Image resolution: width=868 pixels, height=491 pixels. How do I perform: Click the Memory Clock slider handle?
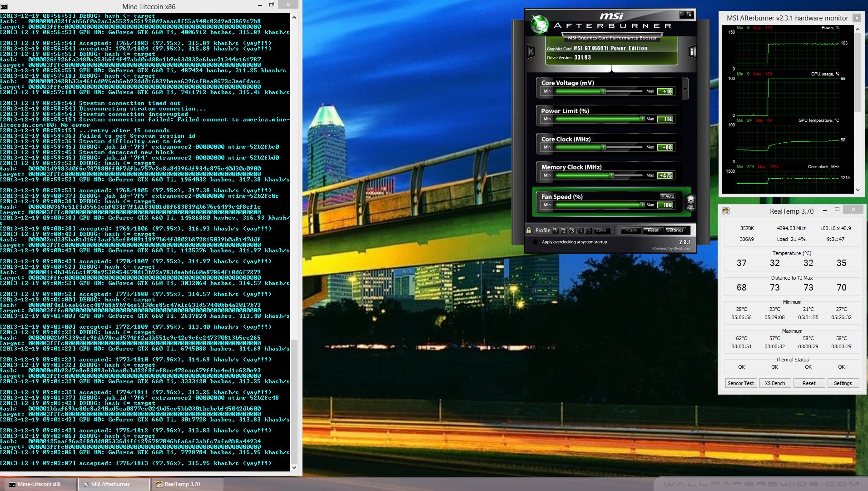point(612,175)
